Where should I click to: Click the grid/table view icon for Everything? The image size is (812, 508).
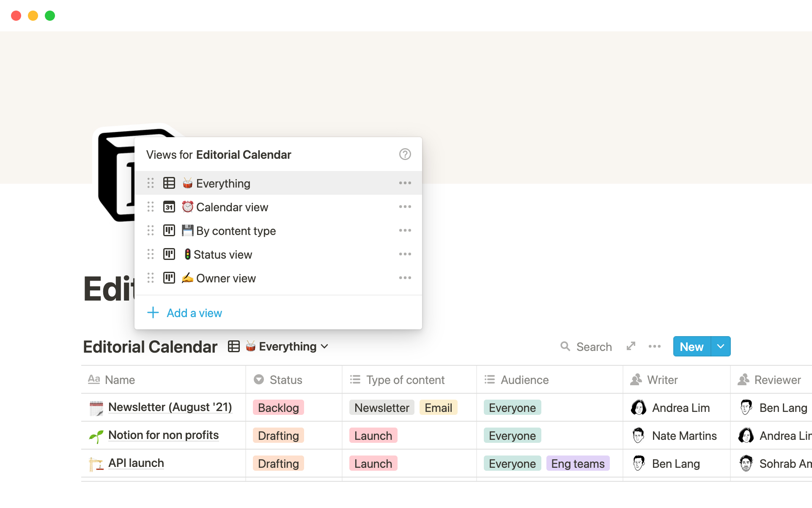pyautogui.click(x=169, y=182)
